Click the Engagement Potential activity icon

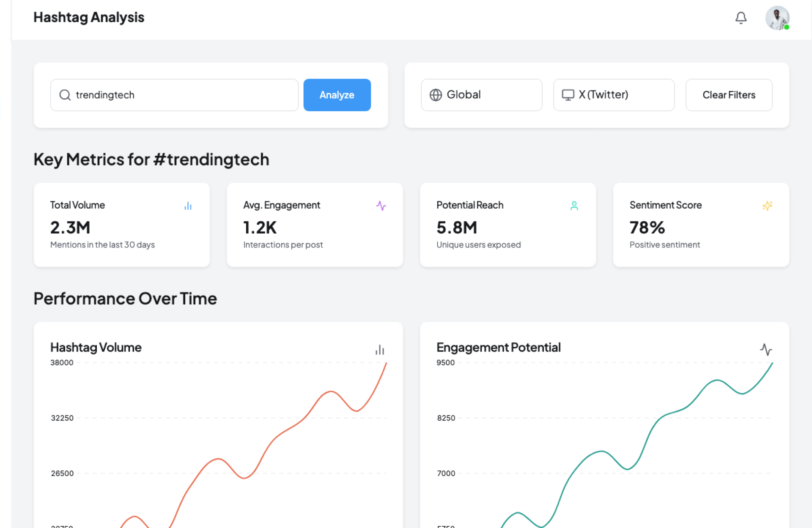pos(766,349)
